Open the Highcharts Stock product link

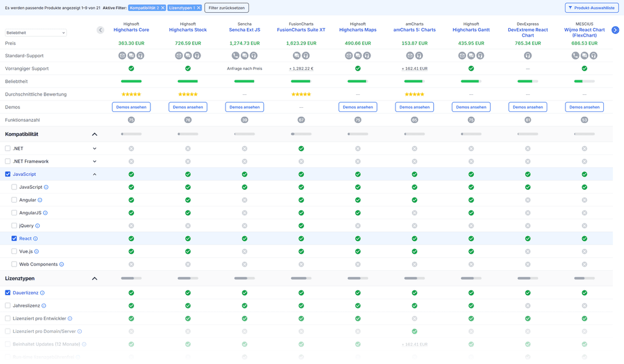point(188,30)
